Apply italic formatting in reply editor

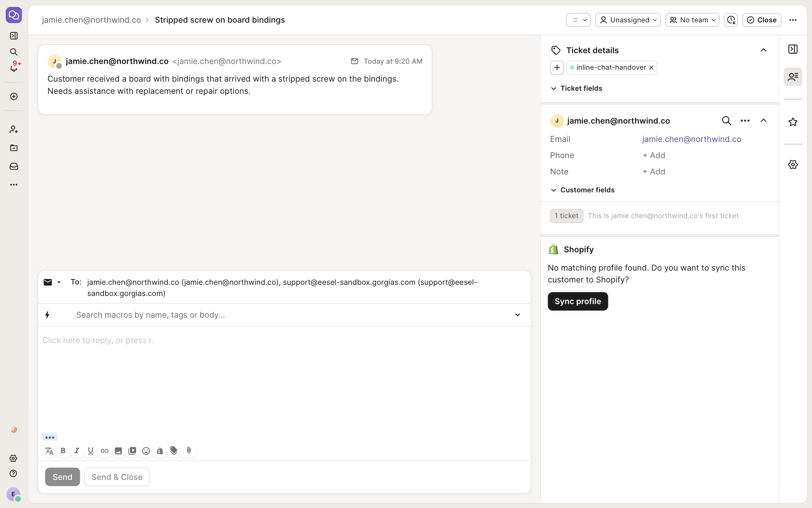click(77, 450)
